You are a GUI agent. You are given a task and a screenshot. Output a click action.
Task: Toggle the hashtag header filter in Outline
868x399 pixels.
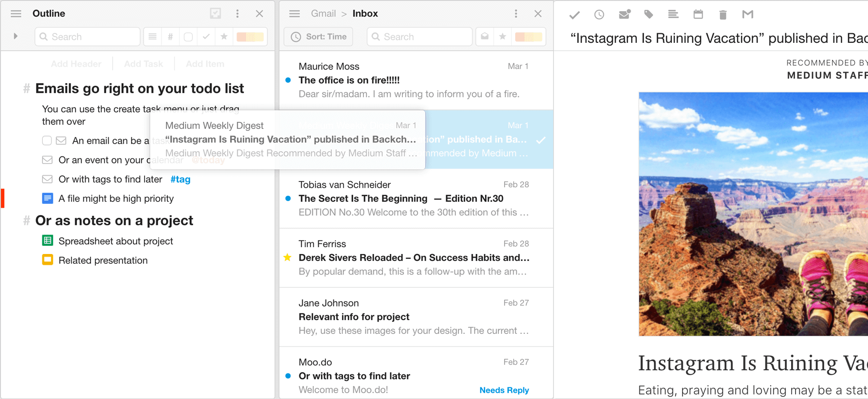170,36
